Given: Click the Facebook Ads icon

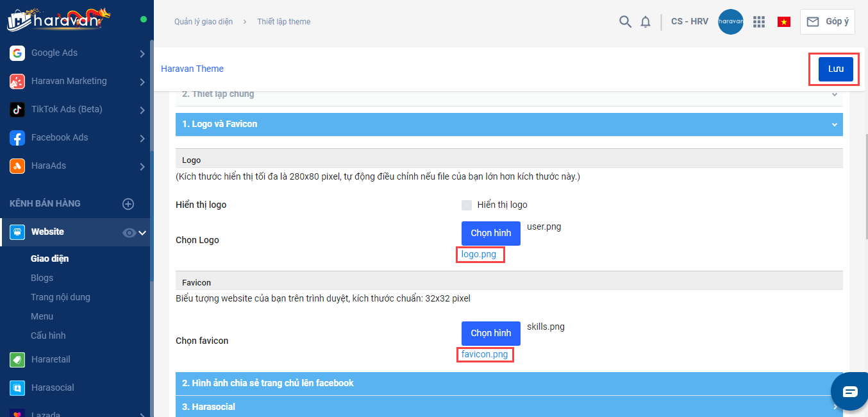Looking at the screenshot, I should (17, 138).
